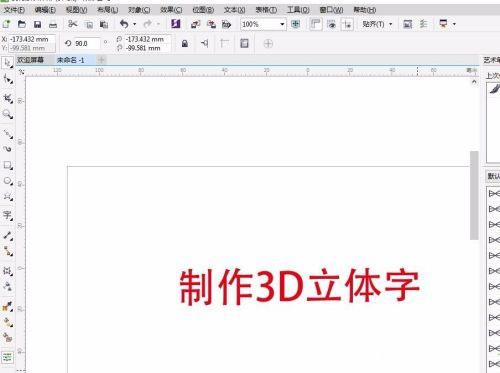Select the Drop Shadow effects tool
The width and height of the screenshot is (500, 373).
tap(7, 270)
